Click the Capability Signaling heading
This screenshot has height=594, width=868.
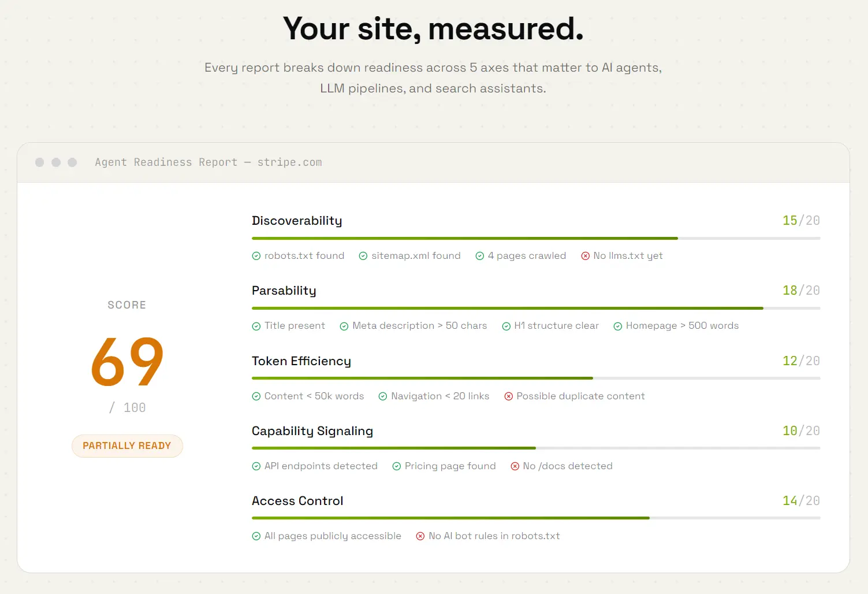[312, 431]
